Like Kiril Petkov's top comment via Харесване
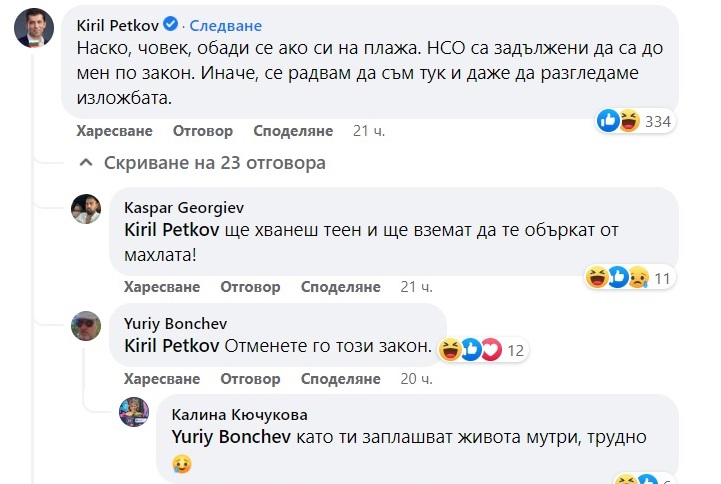 (x=114, y=131)
